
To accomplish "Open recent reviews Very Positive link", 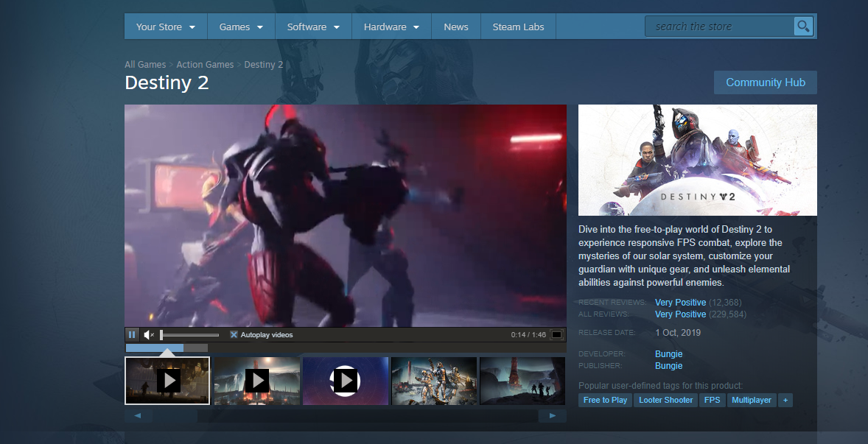I will click(x=680, y=303).
